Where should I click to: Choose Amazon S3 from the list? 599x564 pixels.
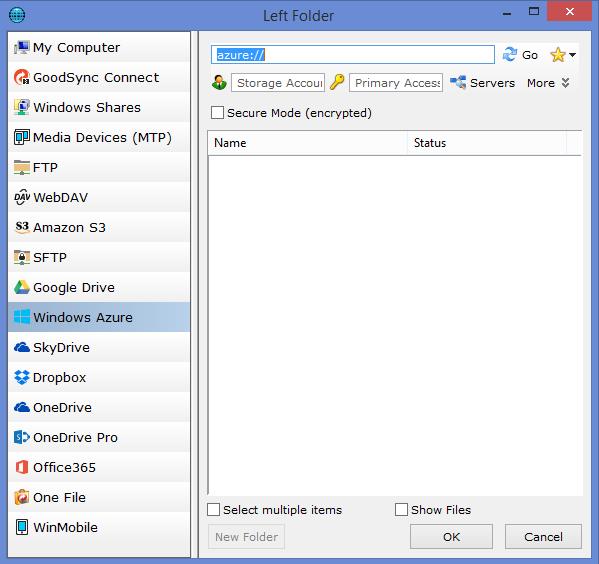pos(99,227)
